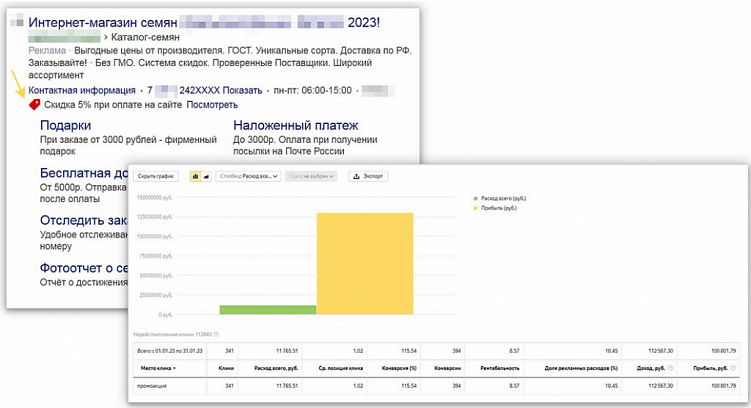
Task: Select the промоакция table row label
Action: click(151, 386)
